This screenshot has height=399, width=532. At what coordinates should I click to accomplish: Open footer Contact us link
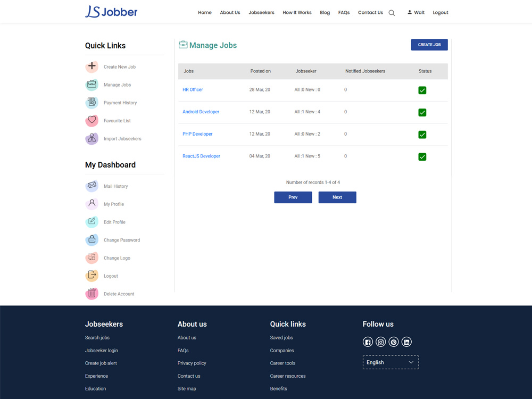(189, 376)
